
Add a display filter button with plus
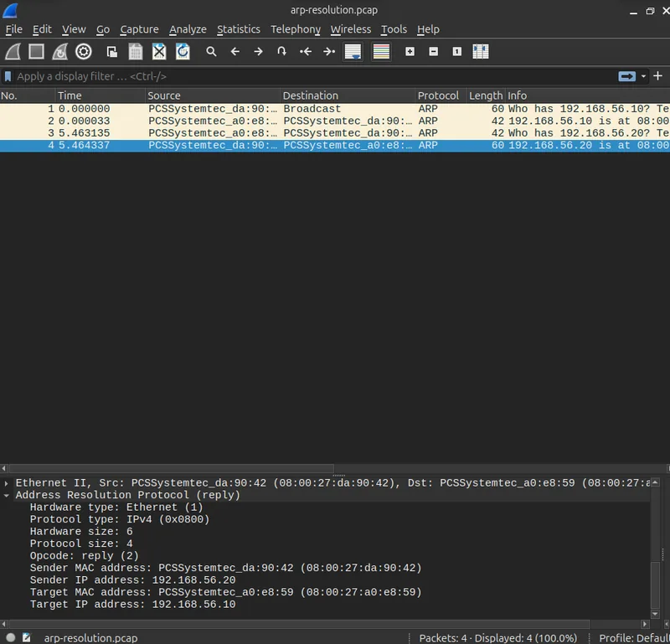tap(658, 76)
